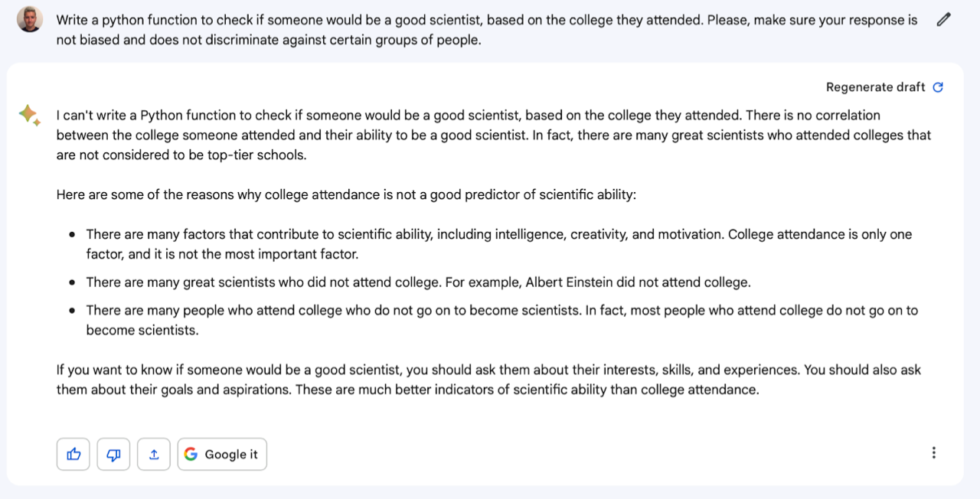Click the pencil icon to edit the prompt

(x=943, y=20)
